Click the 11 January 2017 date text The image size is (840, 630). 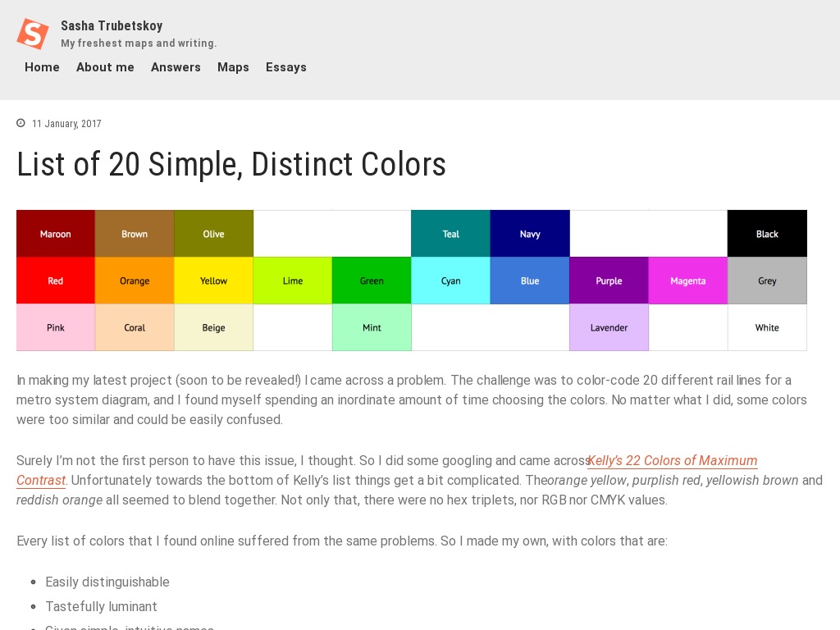[x=66, y=123]
